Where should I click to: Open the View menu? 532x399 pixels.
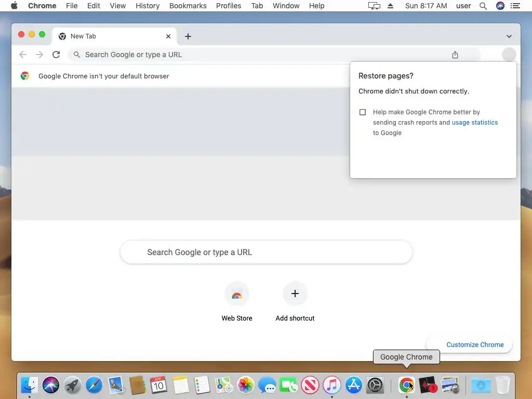118,6
